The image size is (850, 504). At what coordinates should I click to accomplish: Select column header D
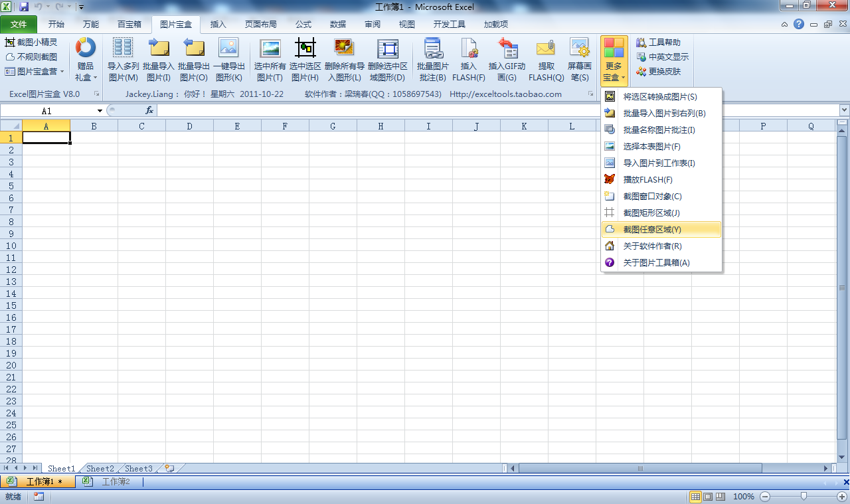189,126
